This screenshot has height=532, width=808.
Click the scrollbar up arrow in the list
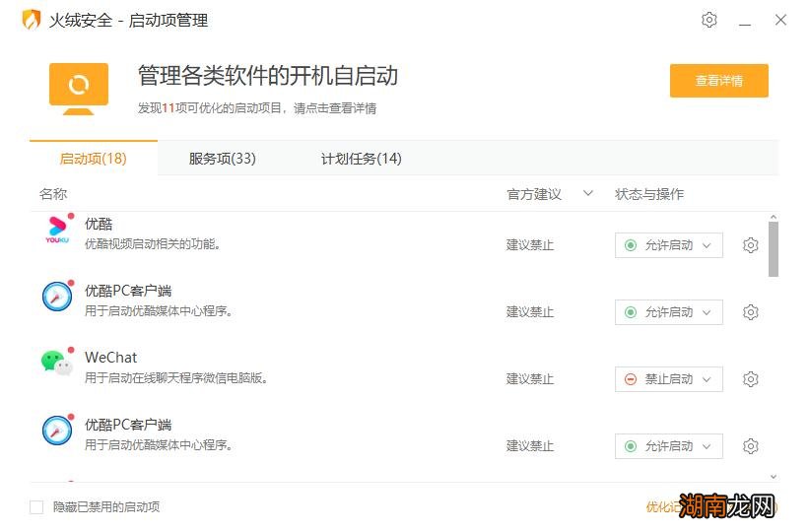(773, 217)
